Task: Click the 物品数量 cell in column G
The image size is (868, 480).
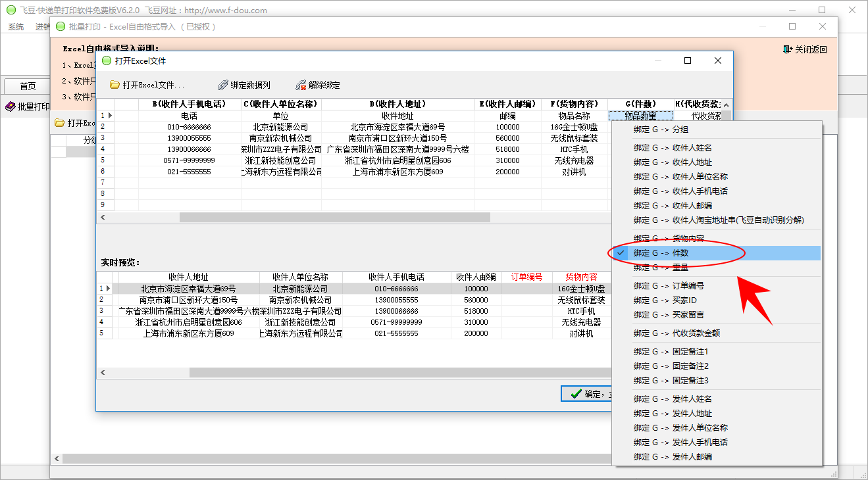Action: pyautogui.click(x=640, y=116)
